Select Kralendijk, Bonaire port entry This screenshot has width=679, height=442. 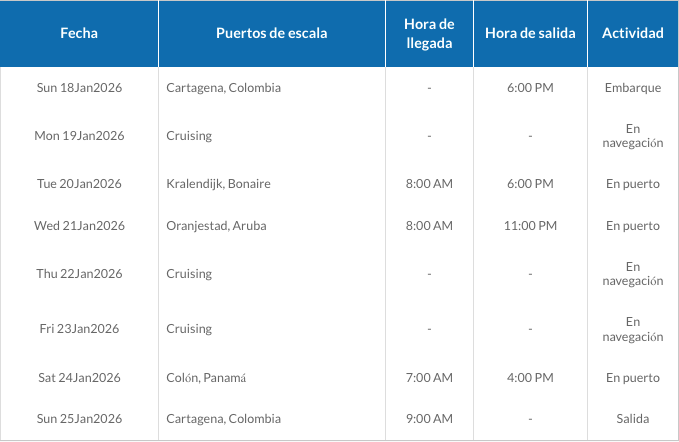(218, 184)
